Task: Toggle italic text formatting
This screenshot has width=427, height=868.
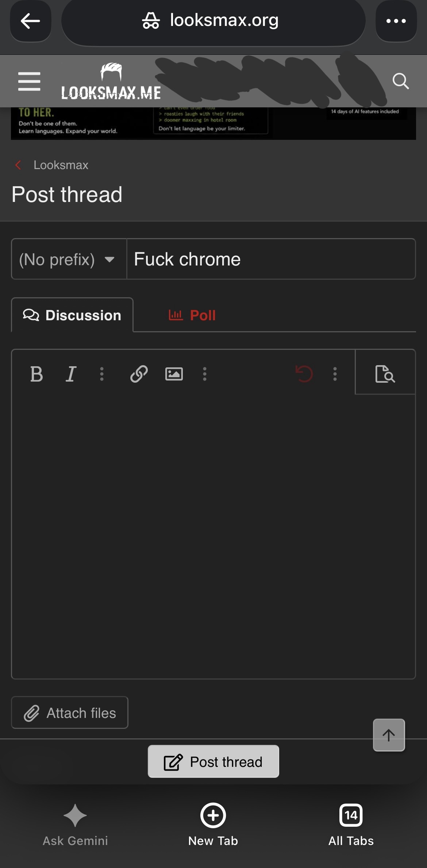Action: [71, 374]
